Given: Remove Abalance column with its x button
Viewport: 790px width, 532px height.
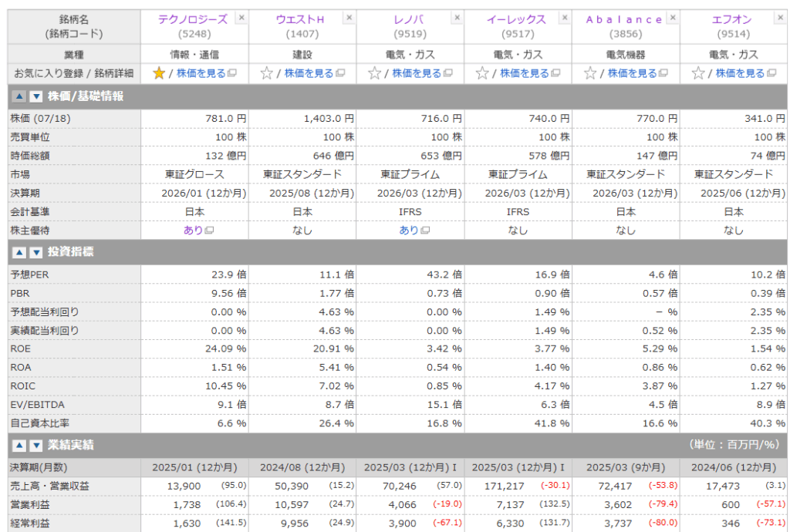Looking at the screenshot, I should 673,18.
